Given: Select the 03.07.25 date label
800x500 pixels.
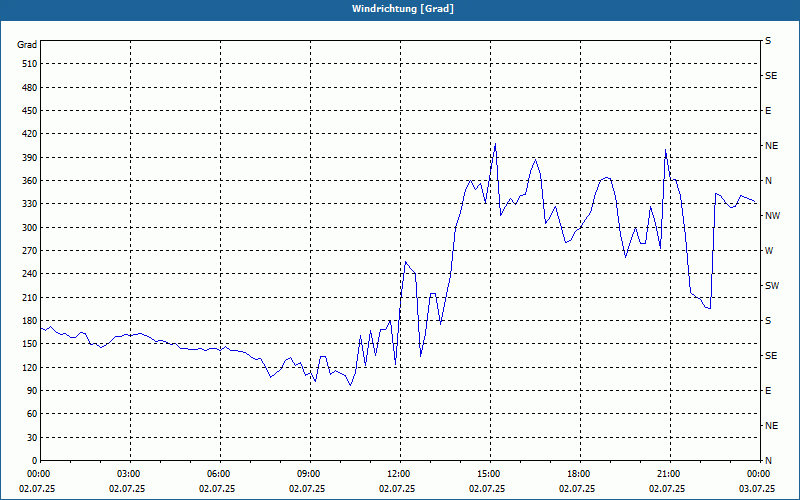Looking at the screenshot, I should [x=757, y=488].
